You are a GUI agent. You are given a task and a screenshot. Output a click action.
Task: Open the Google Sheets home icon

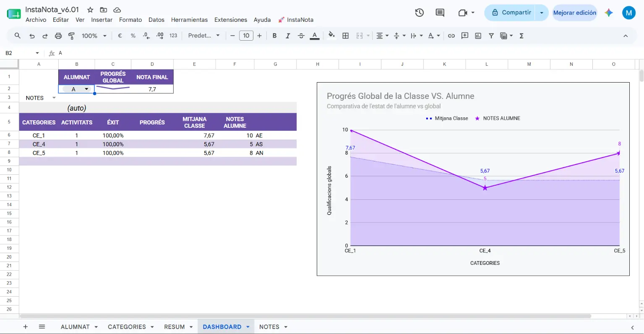click(14, 14)
